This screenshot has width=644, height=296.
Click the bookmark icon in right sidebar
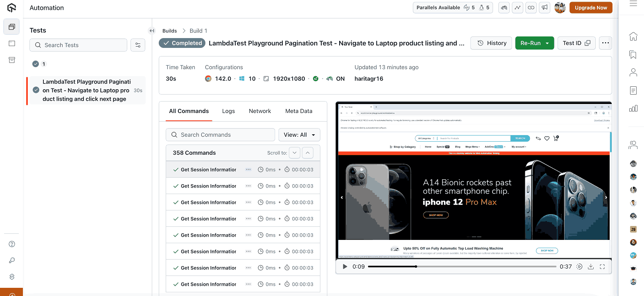[633, 54]
